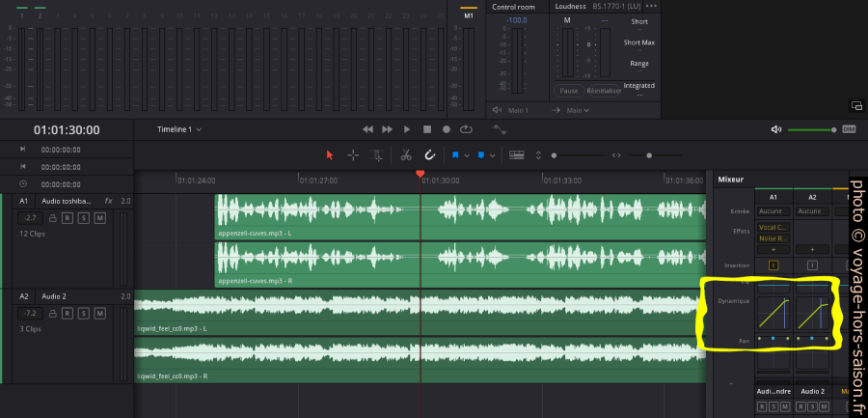Image resolution: width=868 pixels, height=418 pixels.
Task: Open the flag color dropdown arrow
Action: [467, 155]
